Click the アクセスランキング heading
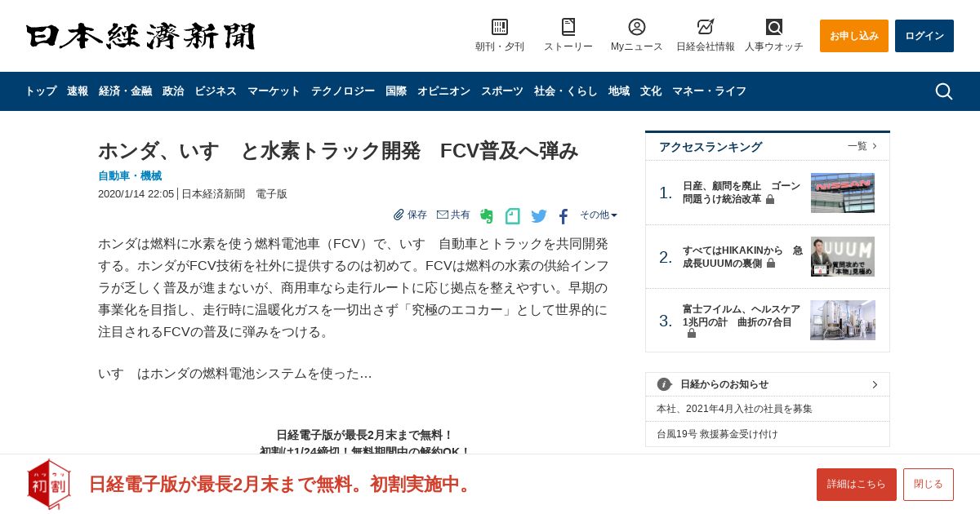This screenshot has width=980, height=514. click(x=710, y=147)
